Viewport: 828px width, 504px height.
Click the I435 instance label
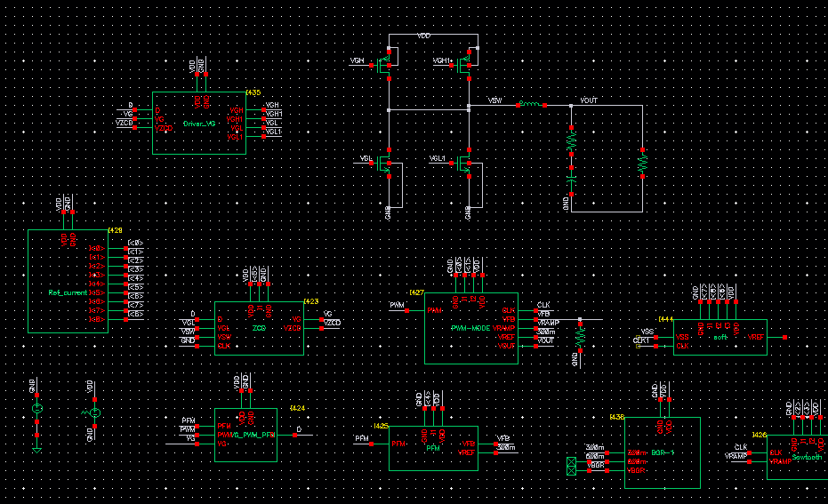click(x=254, y=92)
